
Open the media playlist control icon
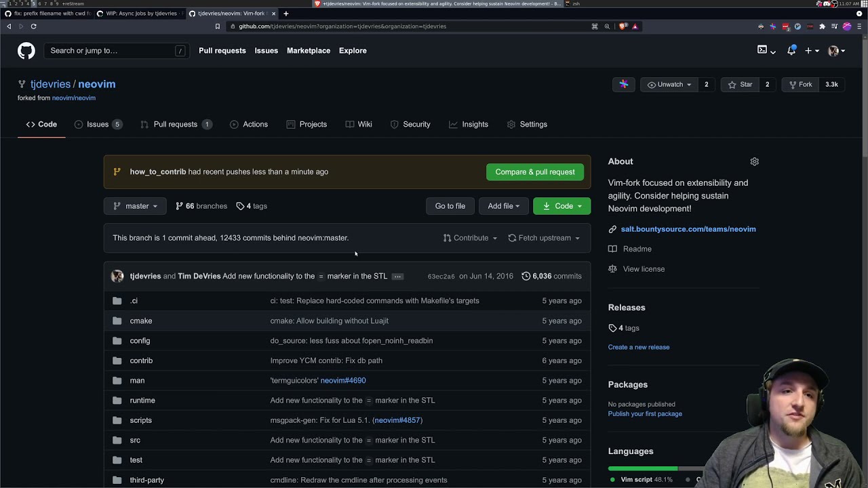point(834,26)
